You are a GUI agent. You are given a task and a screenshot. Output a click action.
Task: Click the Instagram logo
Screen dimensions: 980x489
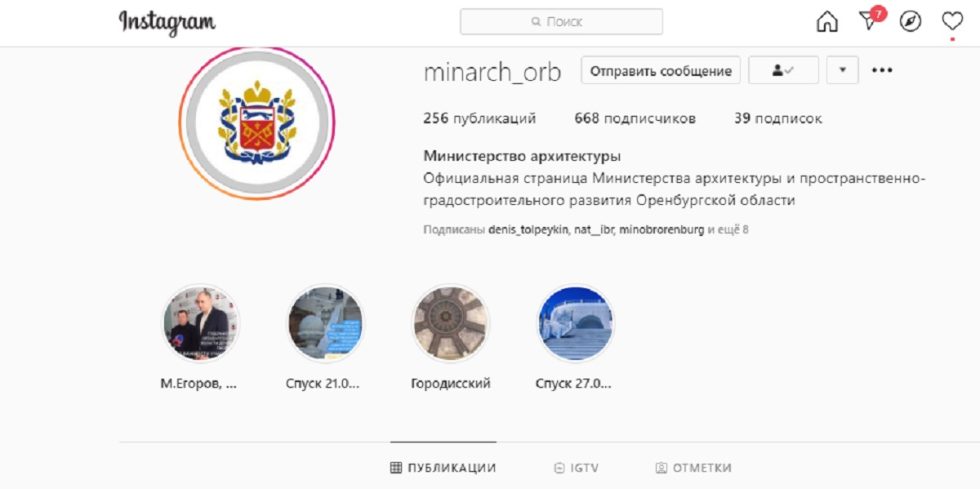coord(167,23)
